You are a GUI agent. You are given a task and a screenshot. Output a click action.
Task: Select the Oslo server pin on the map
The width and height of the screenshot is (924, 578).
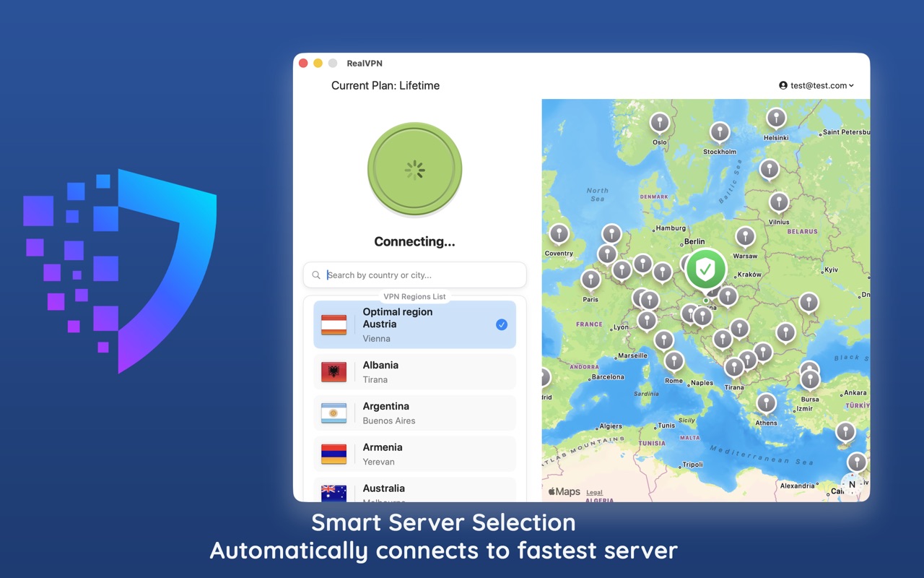pyautogui.click(x=659, y=122)
